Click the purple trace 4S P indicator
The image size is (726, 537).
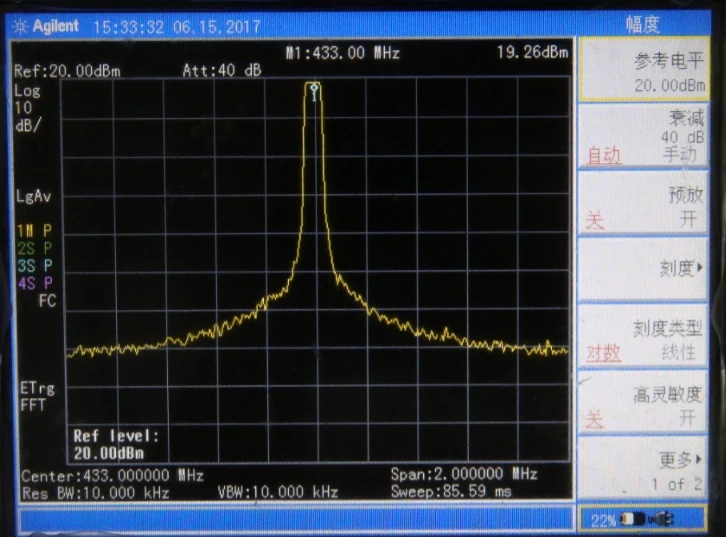(x=35, y=283)
